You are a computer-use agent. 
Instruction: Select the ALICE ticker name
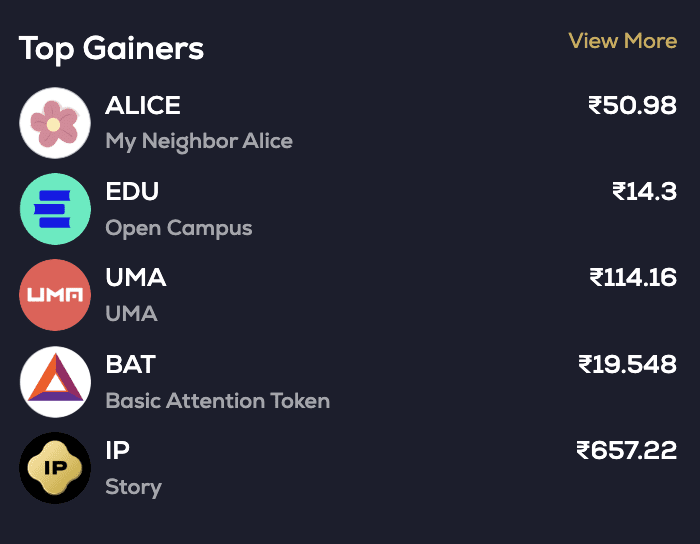[143, 106]
